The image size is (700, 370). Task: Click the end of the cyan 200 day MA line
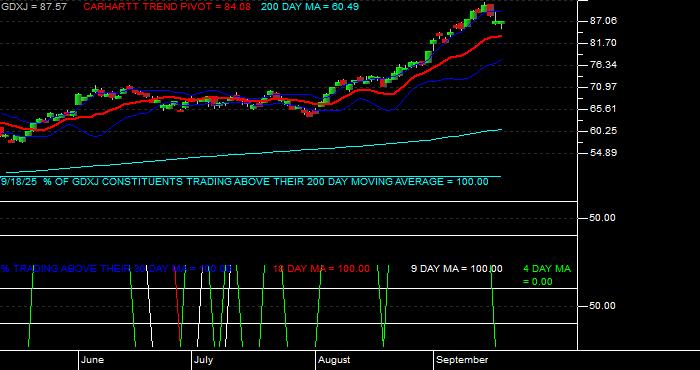501,129
